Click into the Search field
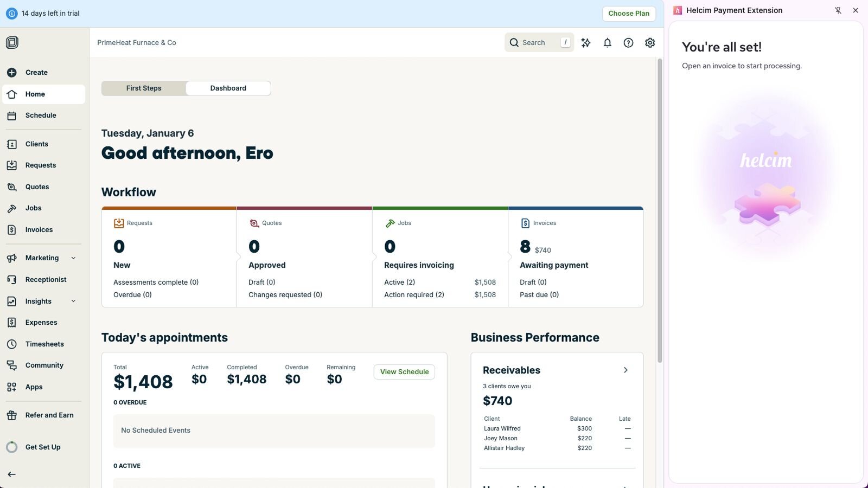The height and width of the screenshot is (488, 868). pyautogui.click(x=533, y=43)
